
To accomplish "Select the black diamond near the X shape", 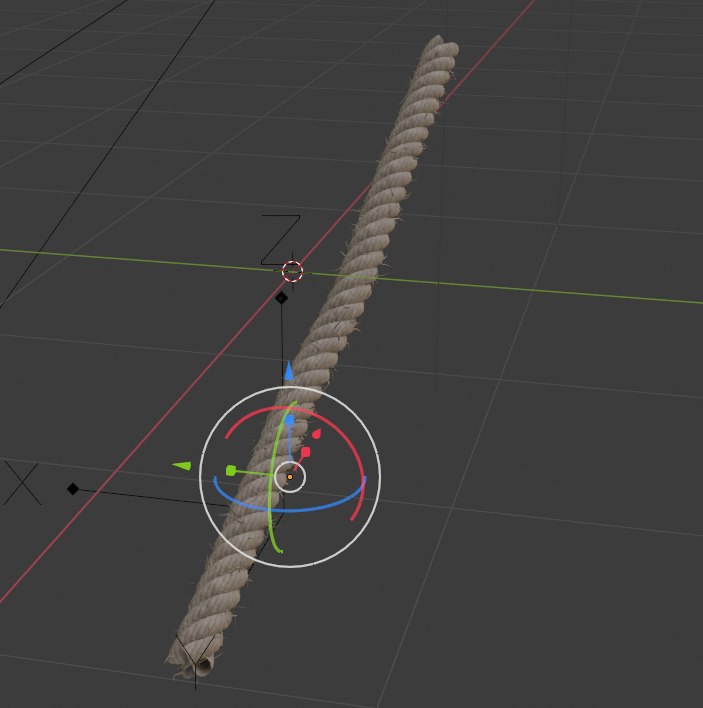I will (73, 489).
